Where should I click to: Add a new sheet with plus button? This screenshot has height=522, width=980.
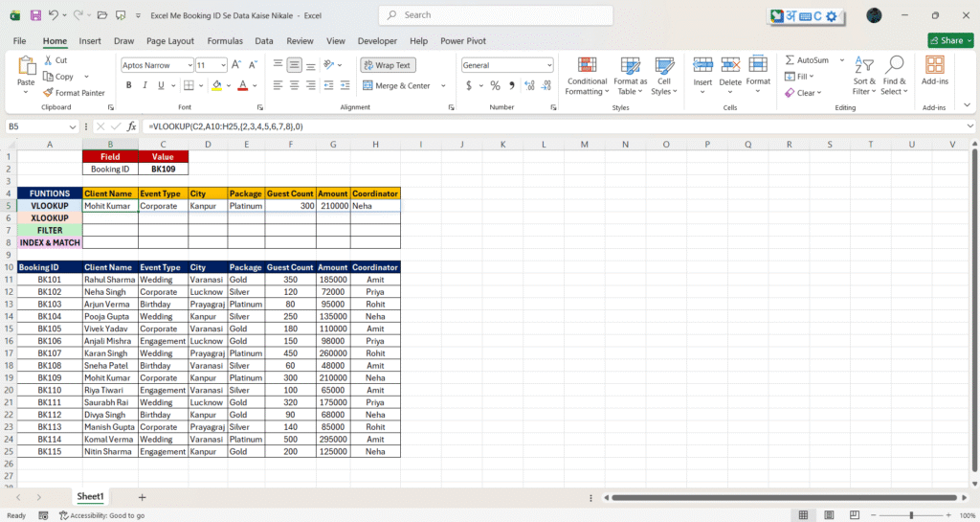click(142, 497)
